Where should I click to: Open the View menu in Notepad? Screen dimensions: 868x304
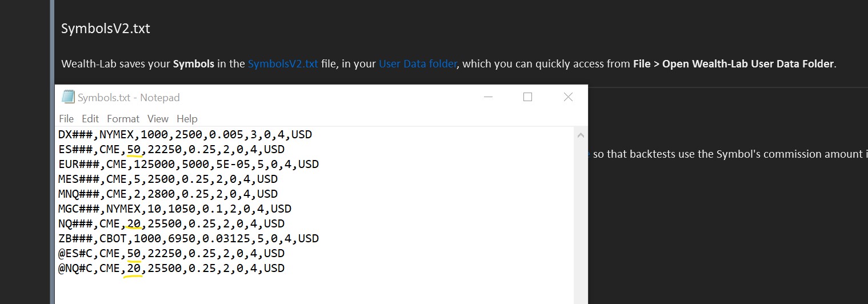coord(158,119)
